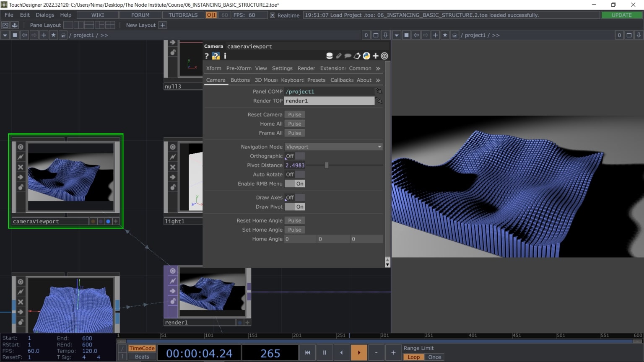644x362 pixels.
Task: Click the left arrow navigation icon in path bar
Action: pyautogui.click(x=24, y=35)
